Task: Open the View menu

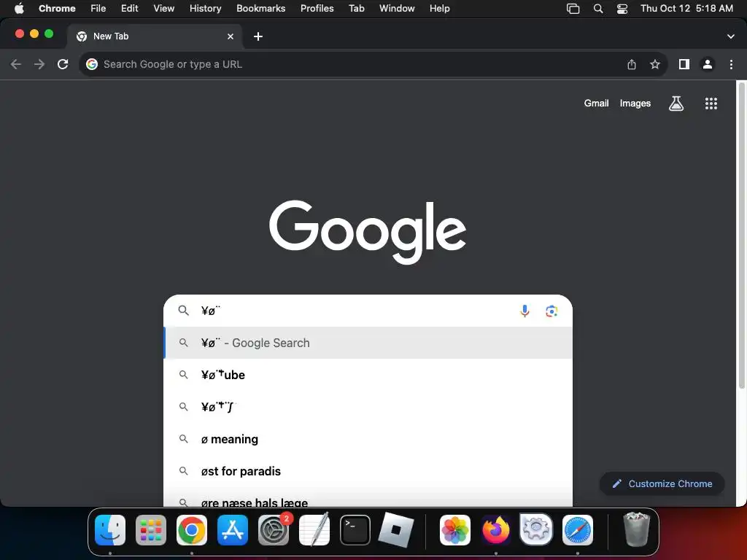Action: [x=164, y=8]
